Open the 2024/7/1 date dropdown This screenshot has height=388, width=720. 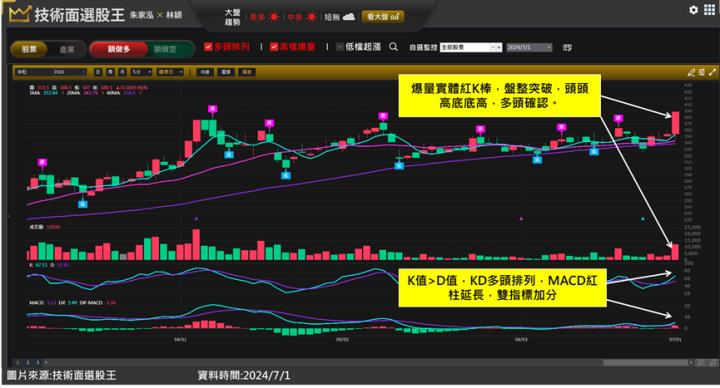tap(529, 47)
